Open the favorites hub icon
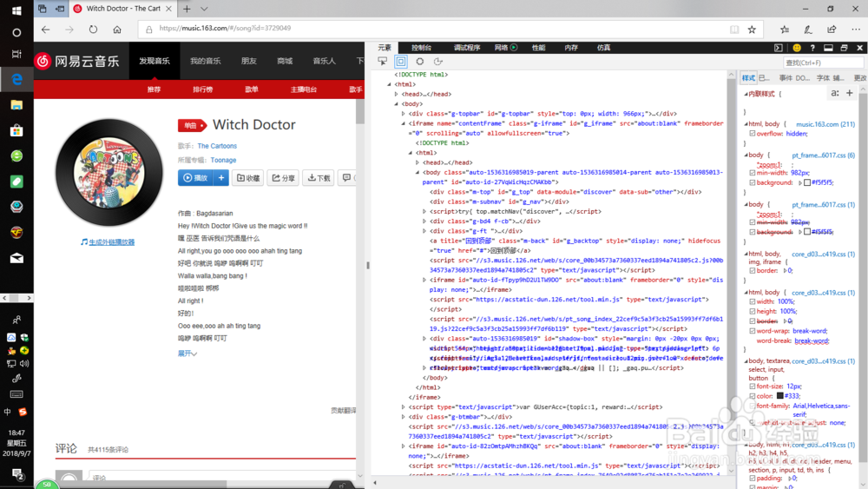The height and width of the screenshot is (489, 868). tap(785, 30)
